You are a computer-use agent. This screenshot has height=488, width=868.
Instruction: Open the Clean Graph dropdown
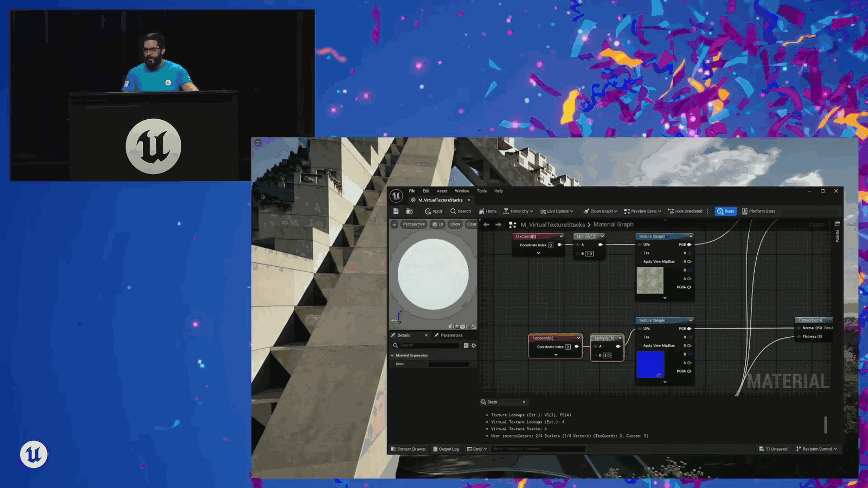(x=601, y=211)
